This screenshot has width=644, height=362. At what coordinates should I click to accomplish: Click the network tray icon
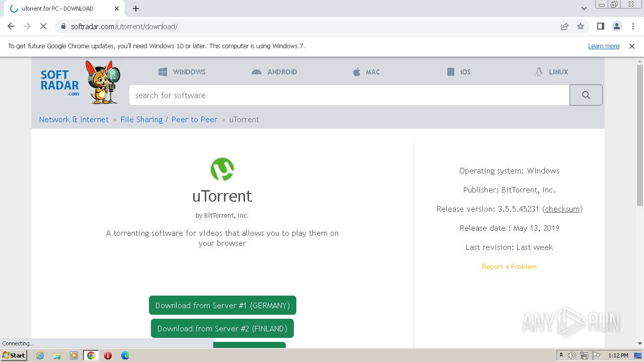pos(584,355)
